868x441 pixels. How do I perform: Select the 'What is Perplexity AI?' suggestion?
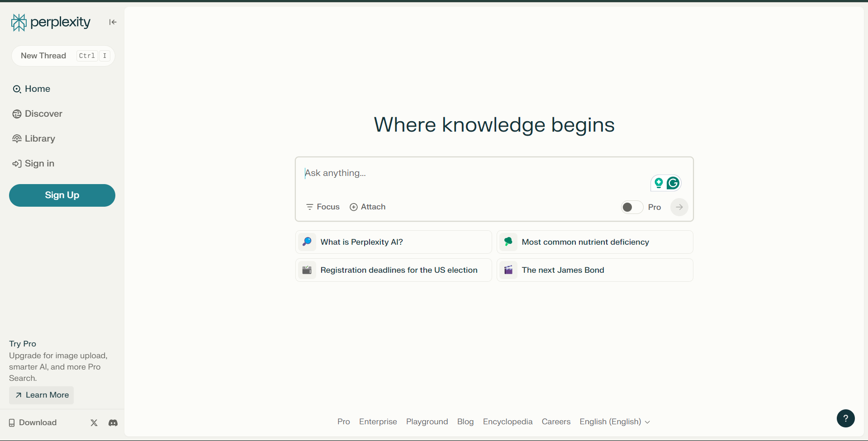pos(394,242)
